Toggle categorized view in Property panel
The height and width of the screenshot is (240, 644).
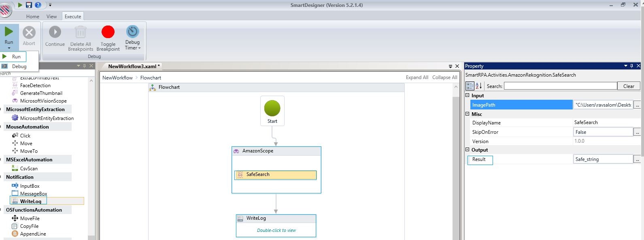pyautogui.click(x=470, y=86)
